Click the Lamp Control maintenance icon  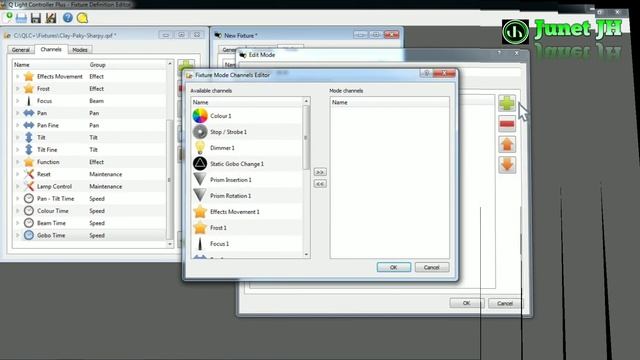tap(29, 187)
